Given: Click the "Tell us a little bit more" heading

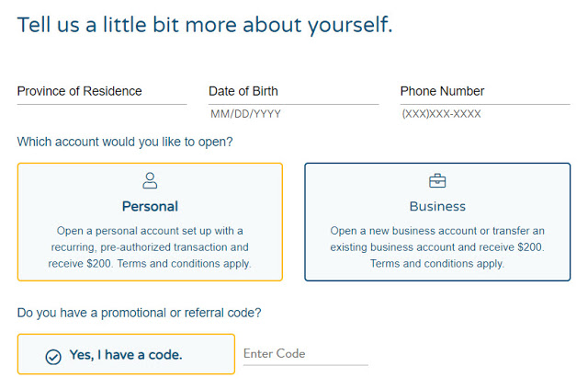Looking at the screenshot, I should [x=205, y=25].
